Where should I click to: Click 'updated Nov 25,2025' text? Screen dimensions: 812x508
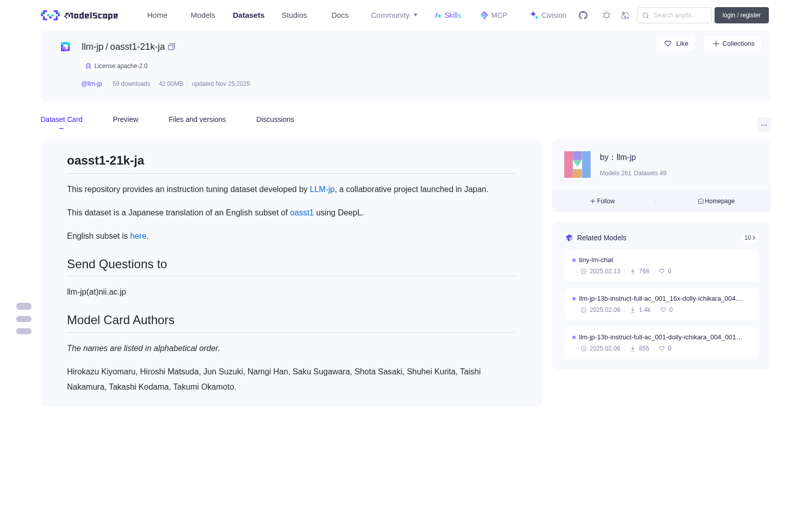221,84
